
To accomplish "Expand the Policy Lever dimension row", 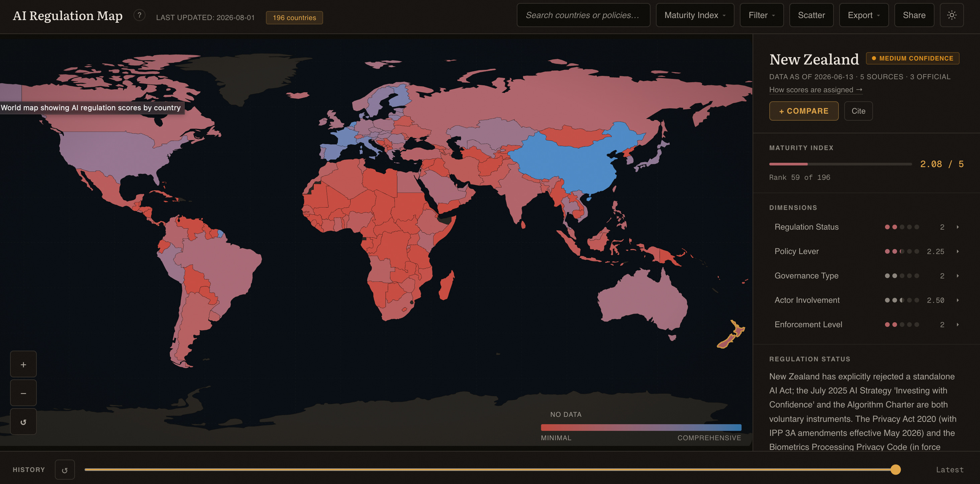I will point(866,251).
